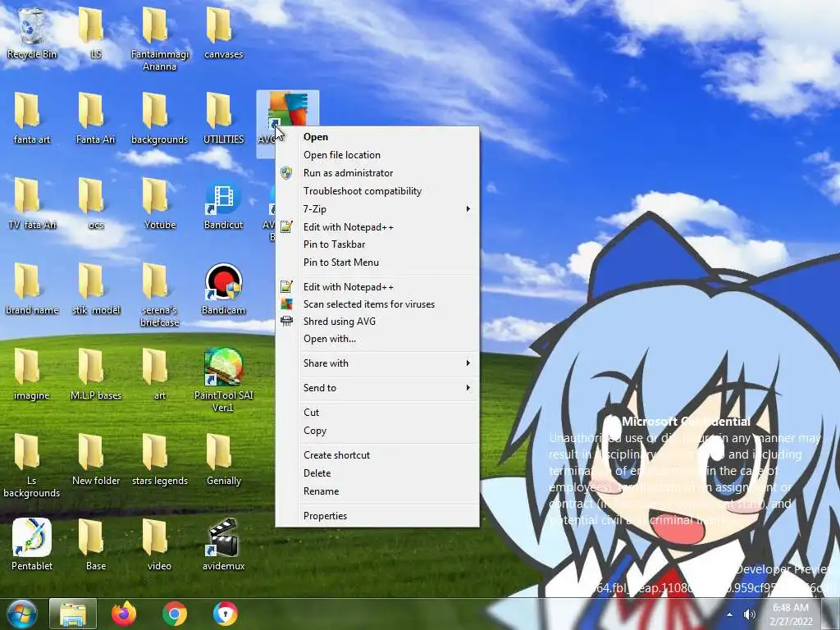The width and height of the screenshot is (840, 630).
Task: Select the UTILITIES folder
Action: (223, 118)
